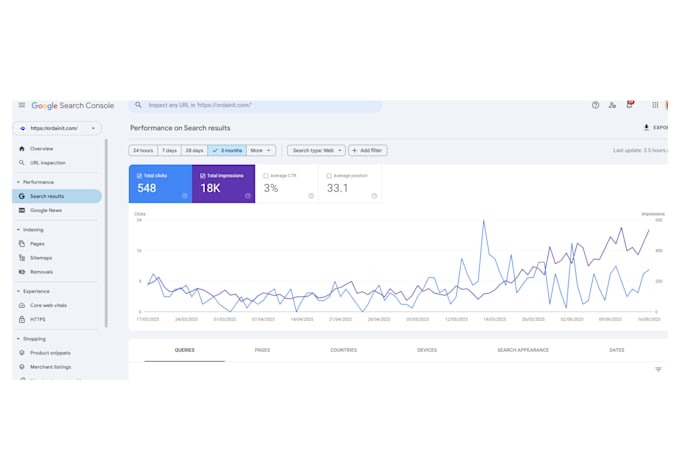Screen dimensions: 680x459
Task: Switch to the Devices tab
Action: coord(427,350)
